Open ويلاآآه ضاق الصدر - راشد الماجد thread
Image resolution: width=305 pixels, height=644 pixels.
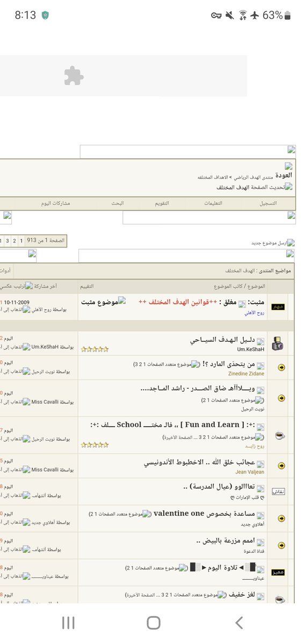click(197, 388)
